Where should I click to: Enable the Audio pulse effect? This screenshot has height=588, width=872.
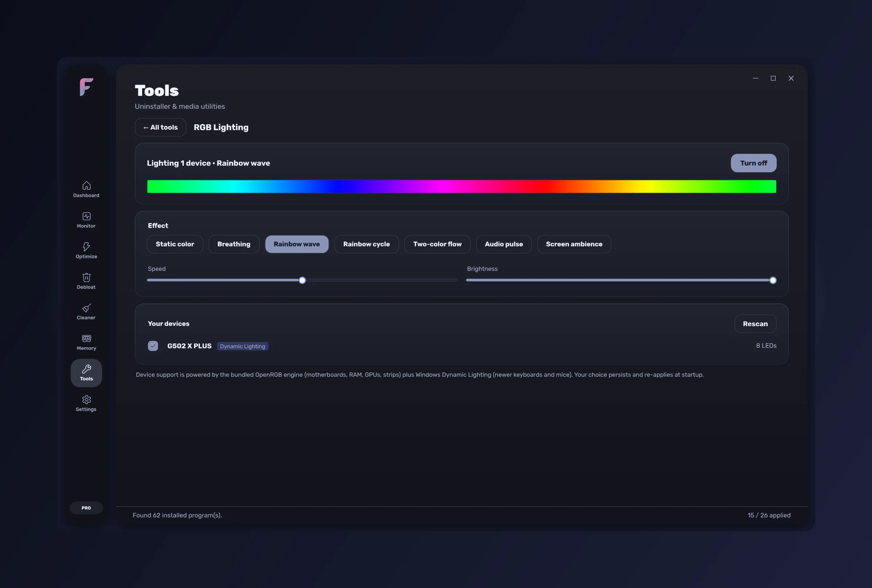click(x=504, y=244)
